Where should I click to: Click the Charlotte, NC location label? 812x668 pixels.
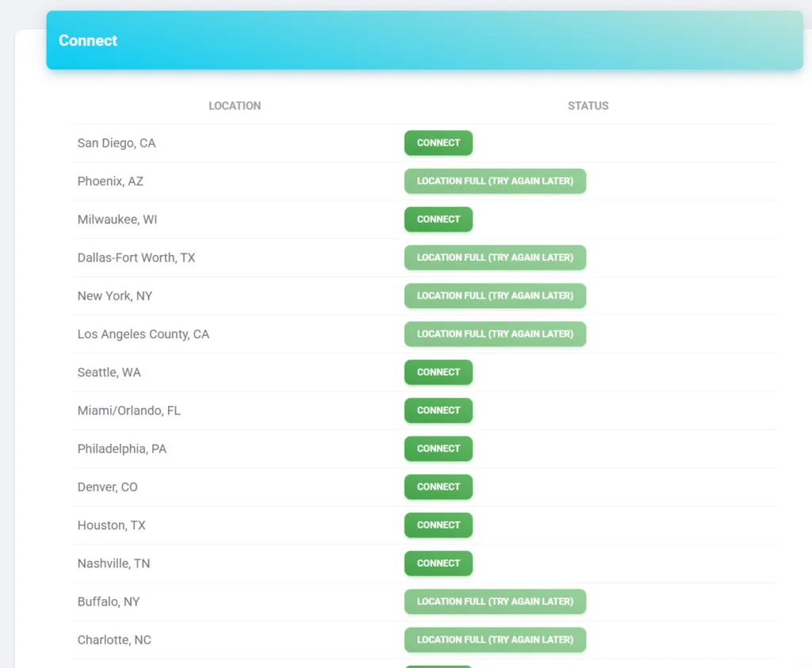click(x=114, y=640)
